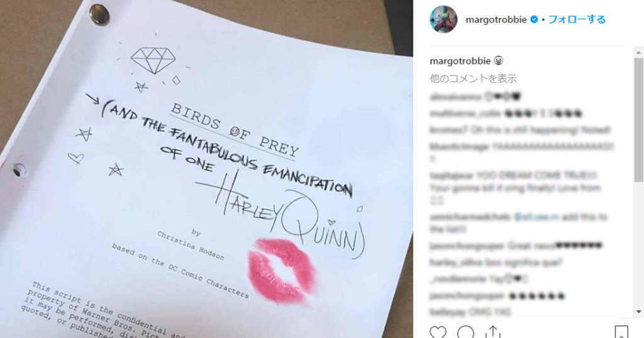
Task: Click the diamond doodle on the script
Action: pos(153,61)
